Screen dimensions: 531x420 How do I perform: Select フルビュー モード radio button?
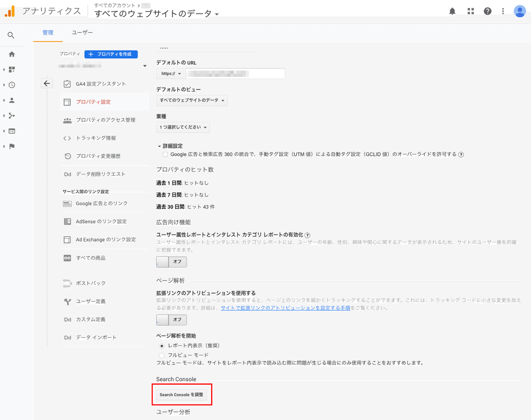coord(162,355)
